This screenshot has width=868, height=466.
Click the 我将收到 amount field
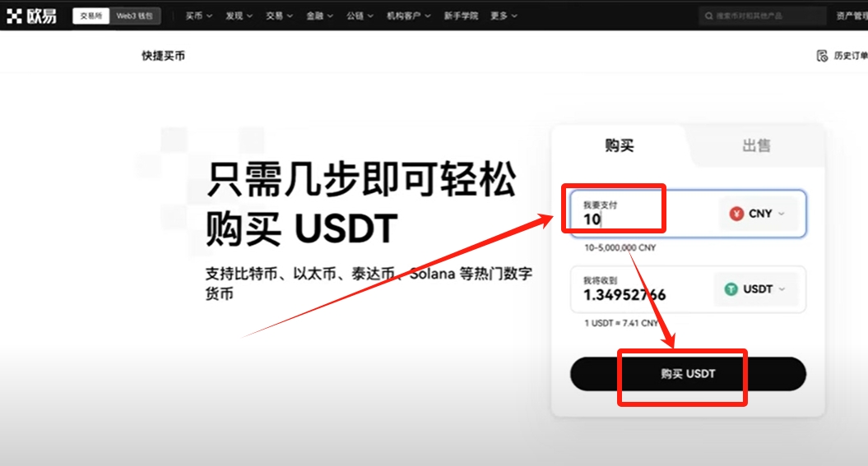641,289
